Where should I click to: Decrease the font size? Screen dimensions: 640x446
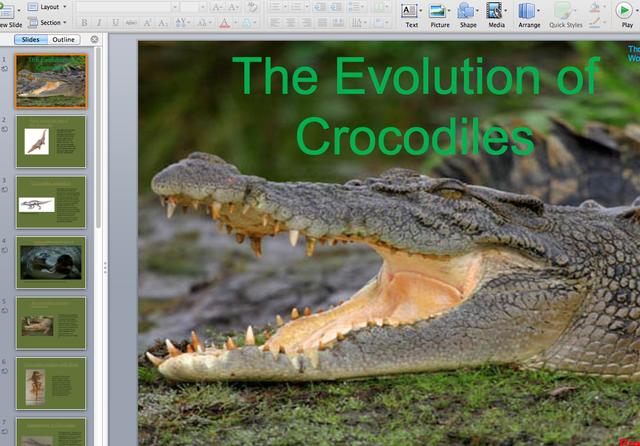[233, 7]
